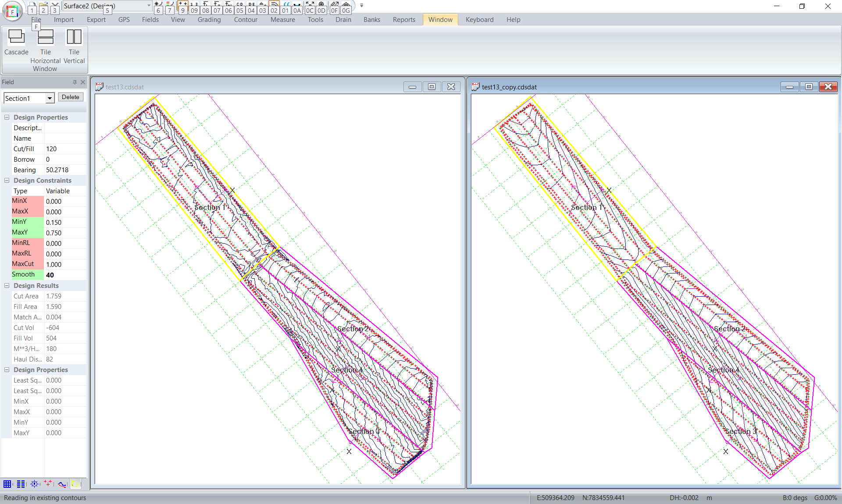This screenshot has width=842, height=504.
Task: Open the Surface2 (Design) dropdown
Action: (149, 6)
